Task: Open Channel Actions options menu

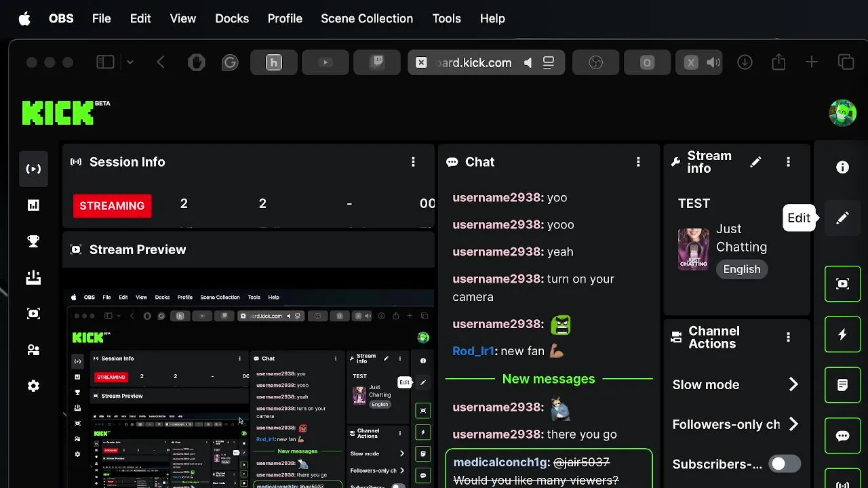Action: click(788, 337)
